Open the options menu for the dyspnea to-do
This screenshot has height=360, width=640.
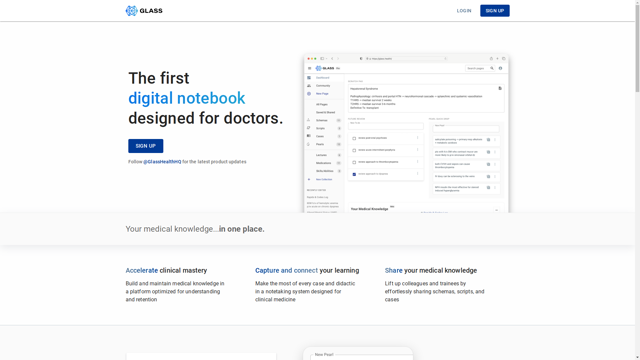[x=418, y=173]
